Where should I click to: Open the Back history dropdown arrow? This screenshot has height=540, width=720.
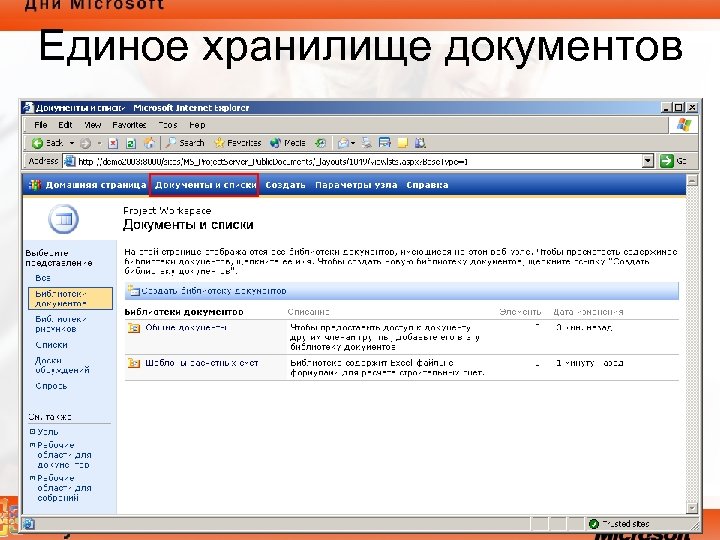(x=72, y=143)
